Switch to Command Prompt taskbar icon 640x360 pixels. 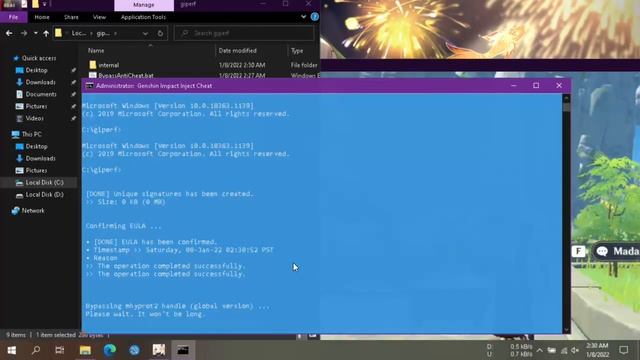(183, 350)
